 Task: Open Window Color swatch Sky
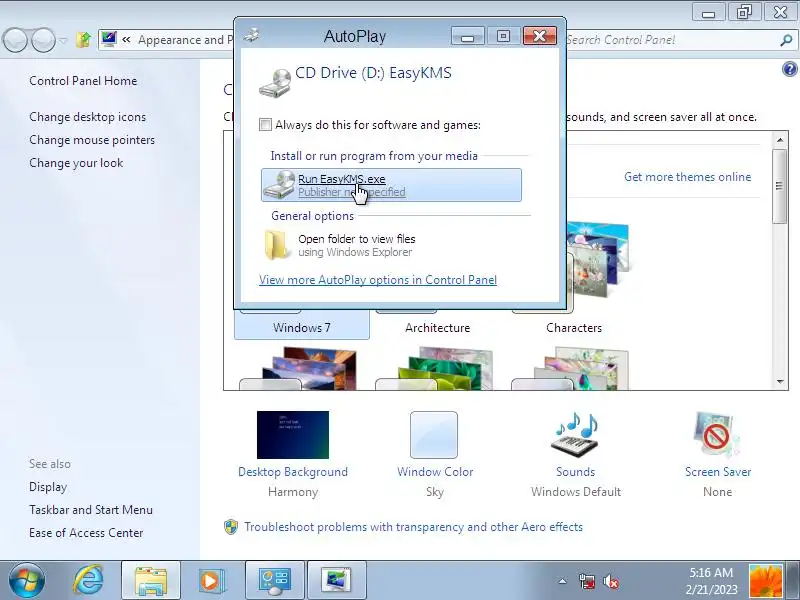[x=434, y=435]
